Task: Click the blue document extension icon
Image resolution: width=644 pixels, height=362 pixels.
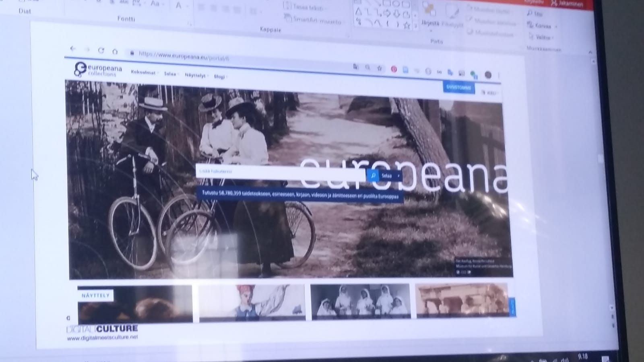Action: [x=405, y=70]
